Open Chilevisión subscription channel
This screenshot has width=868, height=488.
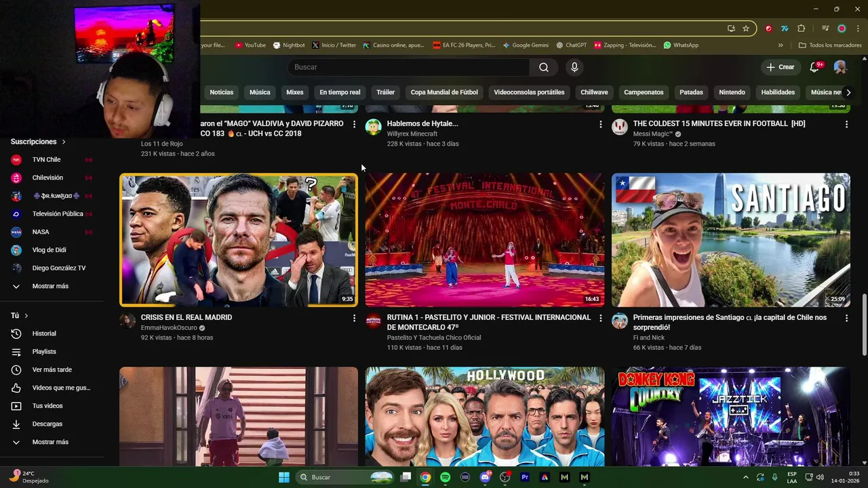[52, 178]
